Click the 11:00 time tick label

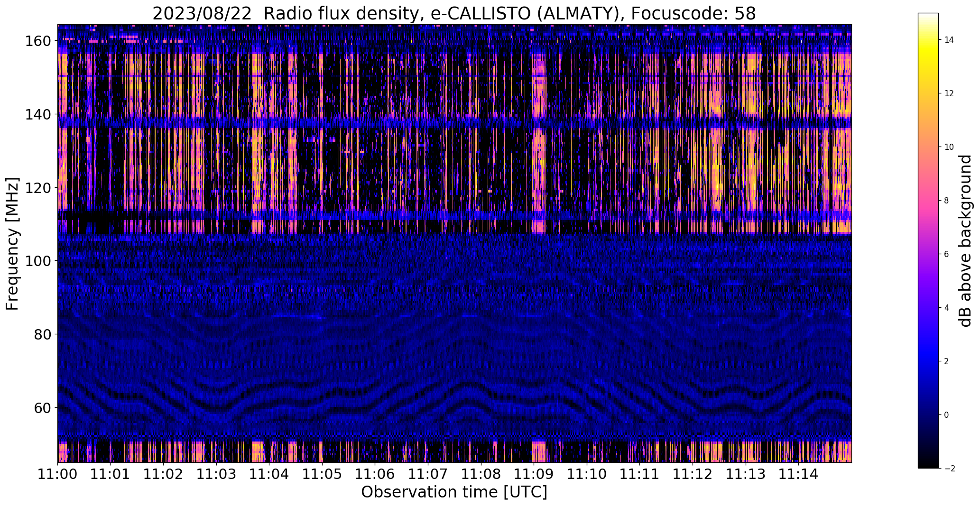pos(58,474)
